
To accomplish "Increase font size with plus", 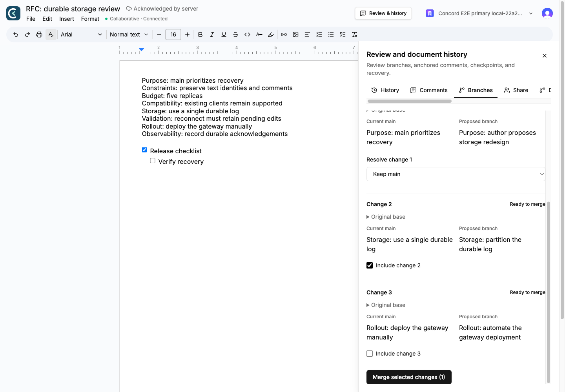I will pyautogui.click(x=187, y=34).
